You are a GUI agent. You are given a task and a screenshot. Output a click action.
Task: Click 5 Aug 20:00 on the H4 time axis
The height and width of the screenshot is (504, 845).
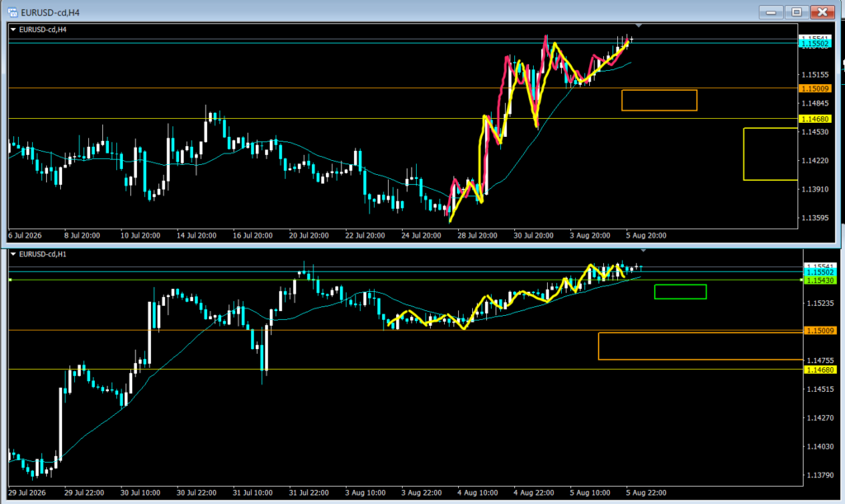click(646, 235)
